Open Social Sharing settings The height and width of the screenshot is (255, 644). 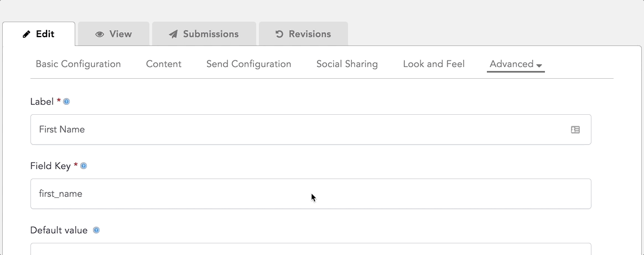pyautogui.click(x=347, y=64)
